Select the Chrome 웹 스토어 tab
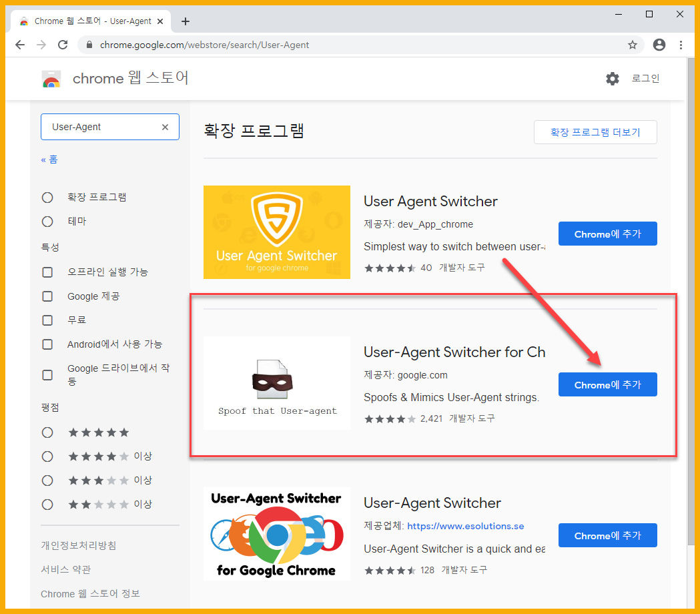 (91, 21)
